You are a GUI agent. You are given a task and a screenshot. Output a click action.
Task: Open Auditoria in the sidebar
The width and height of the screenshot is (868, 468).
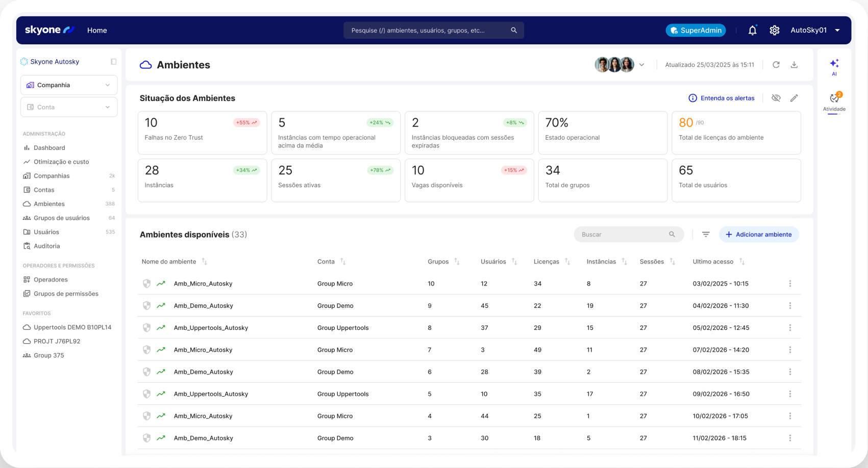click(46, 246)
